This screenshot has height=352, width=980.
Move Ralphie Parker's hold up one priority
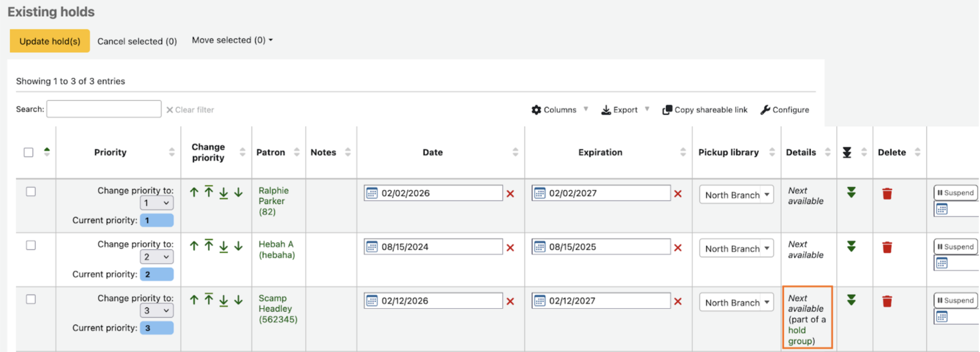click(194, 193)
